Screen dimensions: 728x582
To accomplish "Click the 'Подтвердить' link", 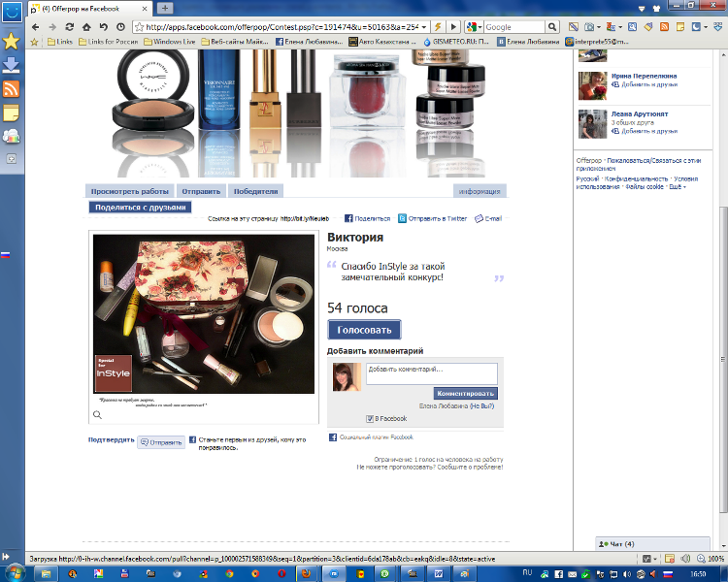I will (x=111, y=439).
